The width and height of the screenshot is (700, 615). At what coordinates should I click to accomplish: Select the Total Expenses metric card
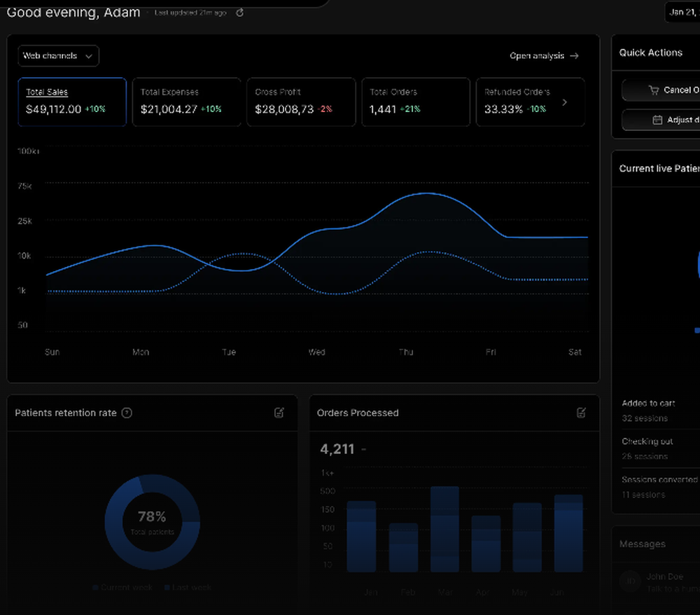186,102
